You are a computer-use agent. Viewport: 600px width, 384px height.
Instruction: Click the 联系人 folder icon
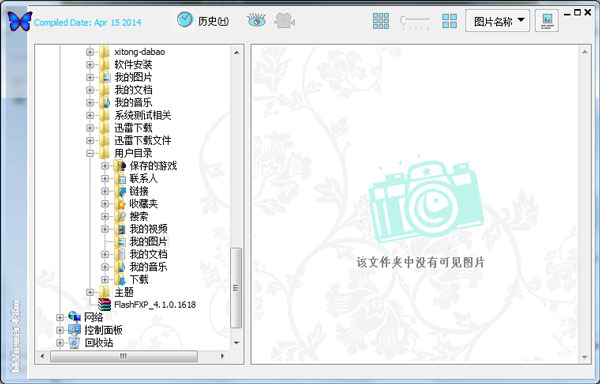(x=120, y=178)
